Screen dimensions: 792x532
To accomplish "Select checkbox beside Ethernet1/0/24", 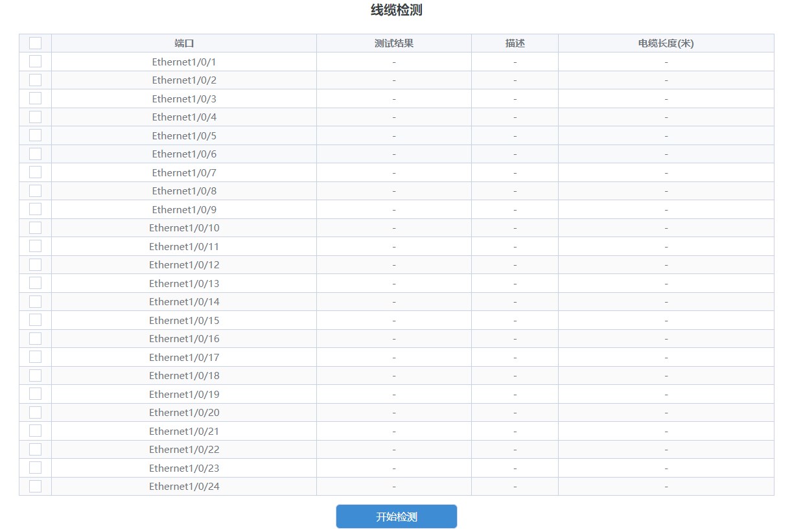I will (35, 486).
